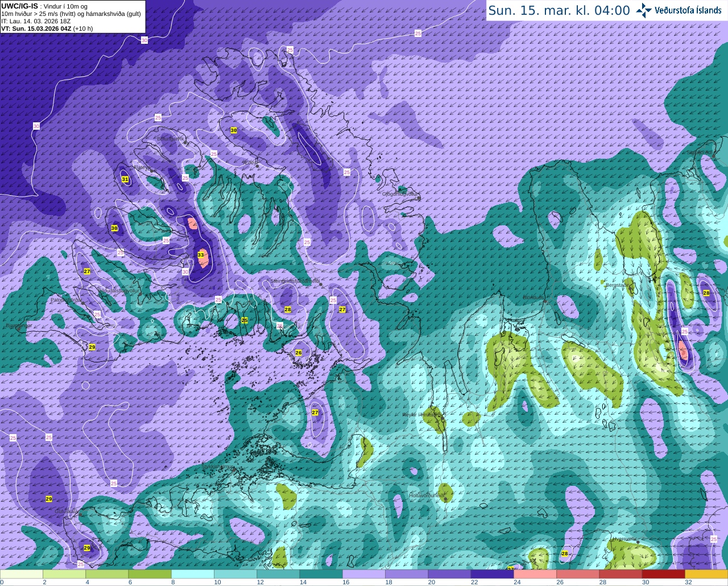Click the Bolungarvík station label
This screenshot has height=586, width=728.
click(x=170, y=138)
